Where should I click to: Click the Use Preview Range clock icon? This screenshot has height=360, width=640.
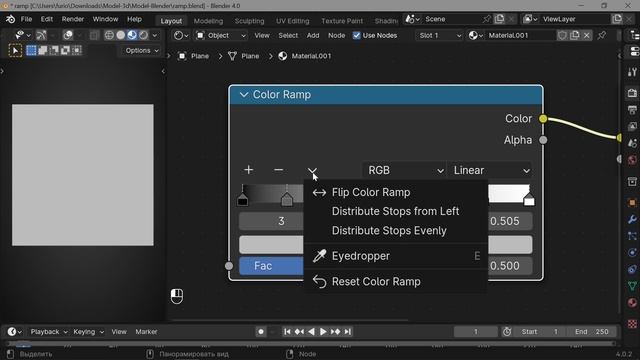[507, 332]
